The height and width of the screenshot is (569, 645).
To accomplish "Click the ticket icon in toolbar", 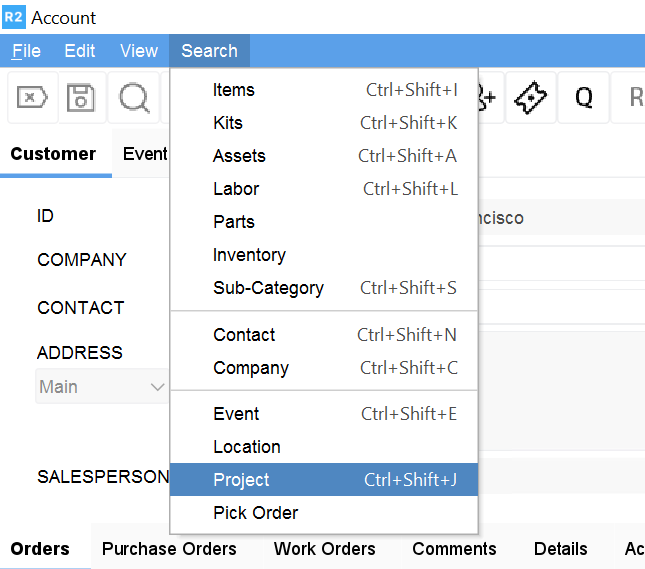I will coord(531,97).
